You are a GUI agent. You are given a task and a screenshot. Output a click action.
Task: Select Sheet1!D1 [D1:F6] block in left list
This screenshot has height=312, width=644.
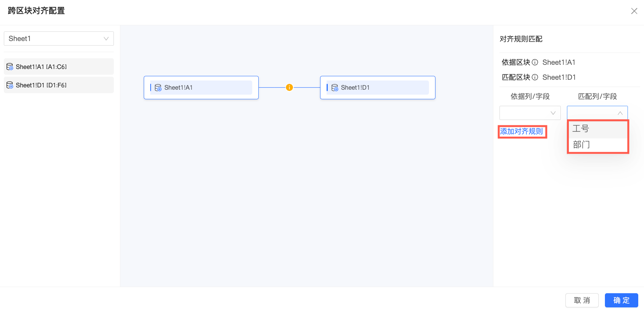point(59,85)
